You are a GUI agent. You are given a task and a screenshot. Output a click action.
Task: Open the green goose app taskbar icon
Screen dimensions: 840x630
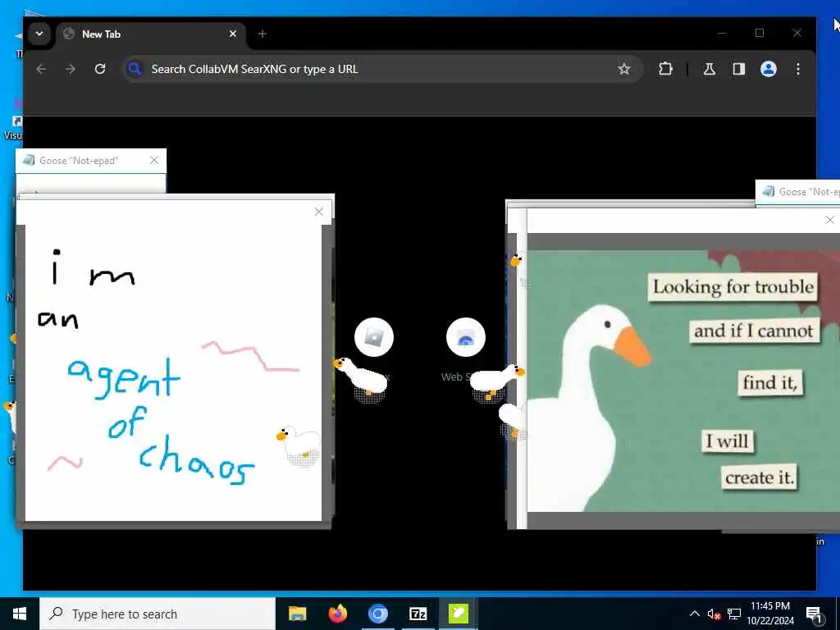point(458,614)
